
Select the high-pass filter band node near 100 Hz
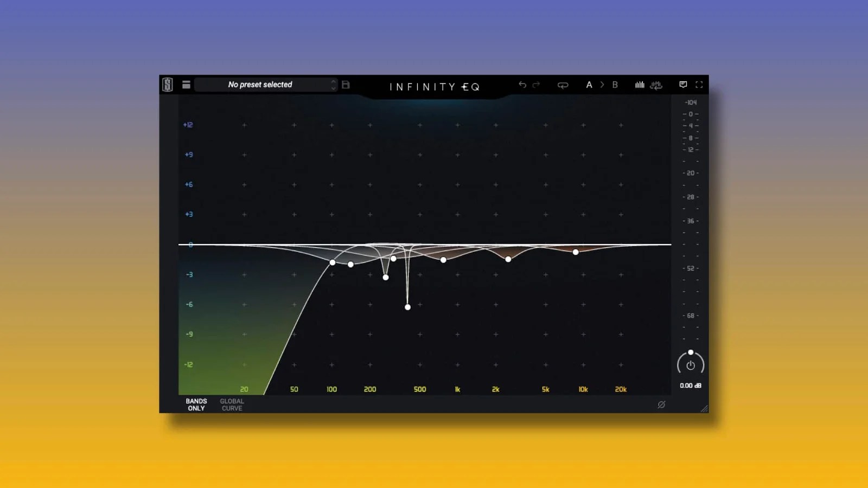[x=333, y=262]
